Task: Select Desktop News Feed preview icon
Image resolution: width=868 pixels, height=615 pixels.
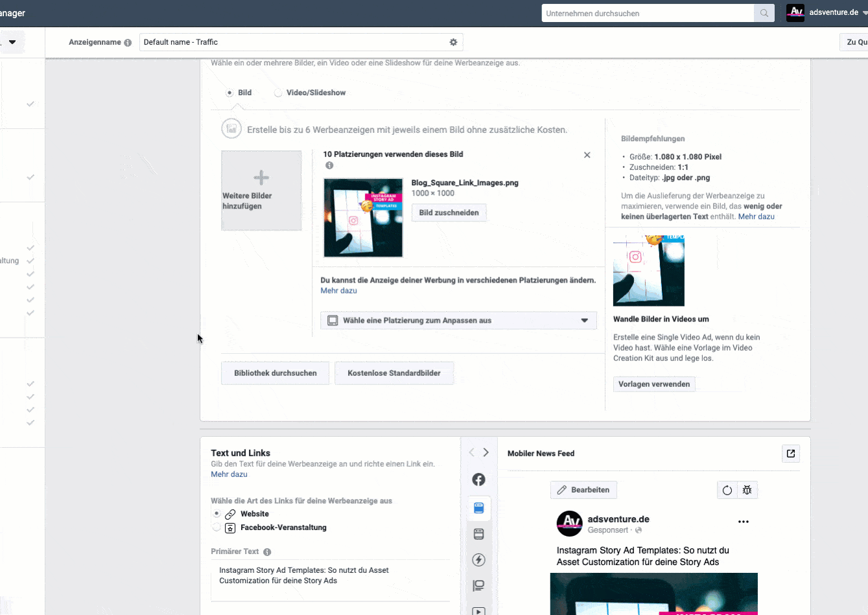Action: (478, 534)
